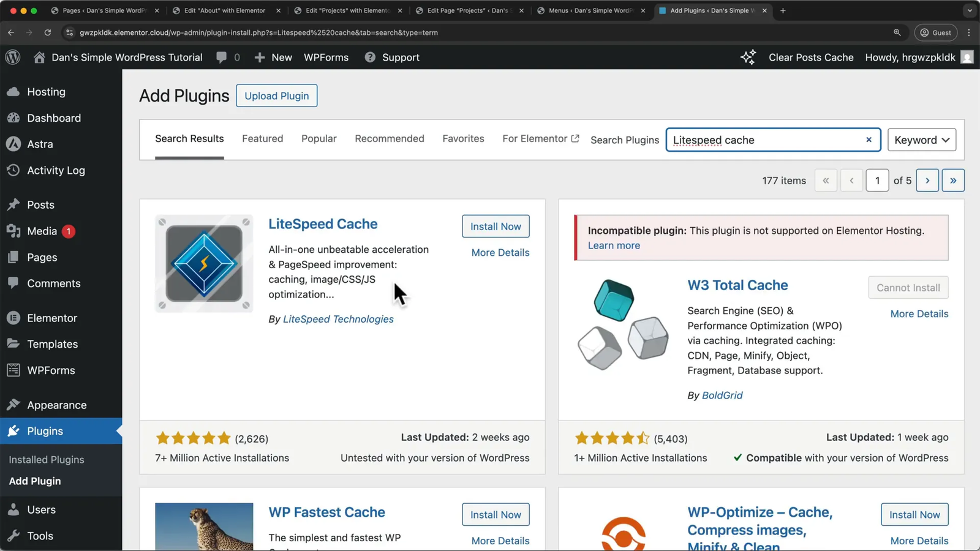Image resolution: width=980 pixels, height=551 pixels.
Task: View More Details for W3 Total Cache
Action: point(919,313)
